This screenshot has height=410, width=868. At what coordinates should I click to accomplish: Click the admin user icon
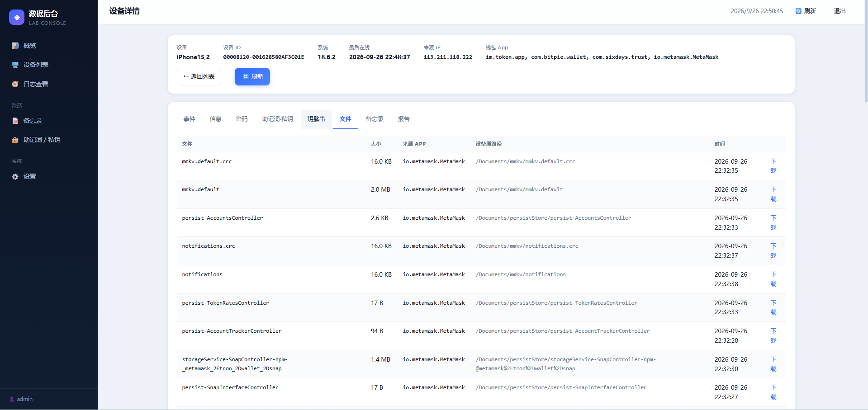pos(12,399)
